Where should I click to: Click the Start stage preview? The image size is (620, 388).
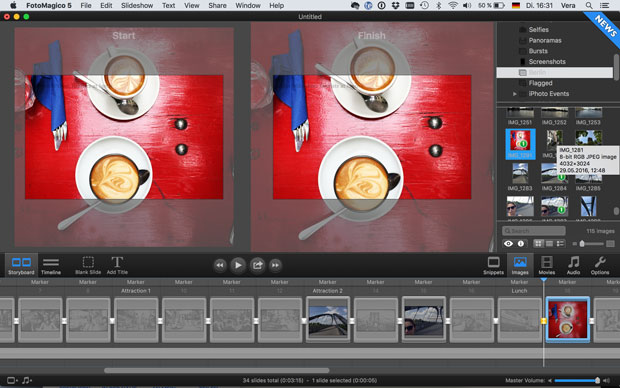click(x=124, y=137)
